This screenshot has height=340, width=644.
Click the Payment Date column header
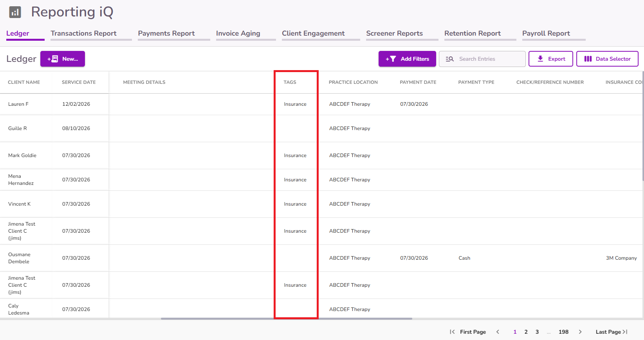click(418, 82)
